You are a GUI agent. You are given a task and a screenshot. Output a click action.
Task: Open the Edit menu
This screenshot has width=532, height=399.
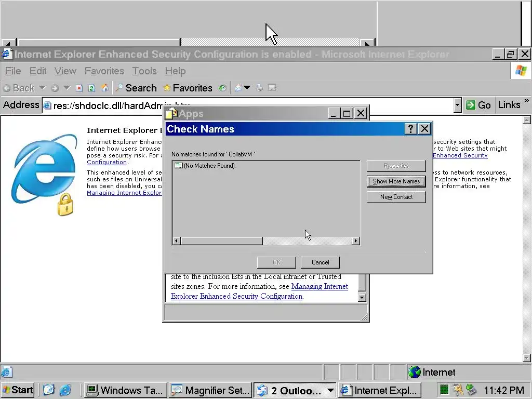[37, 71]
